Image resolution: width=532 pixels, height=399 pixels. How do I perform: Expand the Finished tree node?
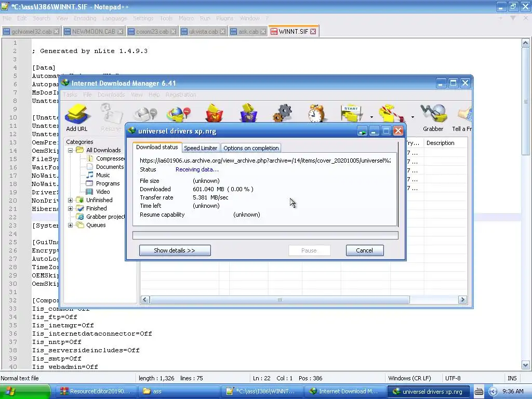71,208
